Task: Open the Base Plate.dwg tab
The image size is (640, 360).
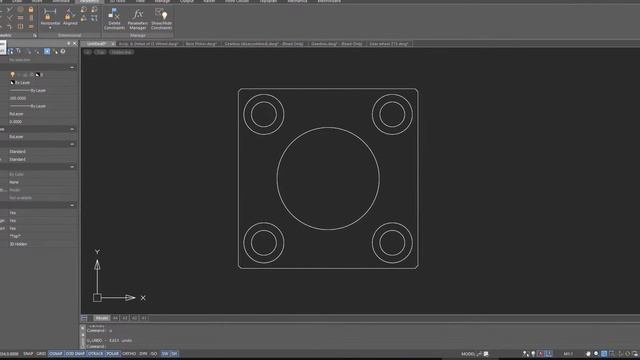Action: pyautogui.click(x=201, y=44)
